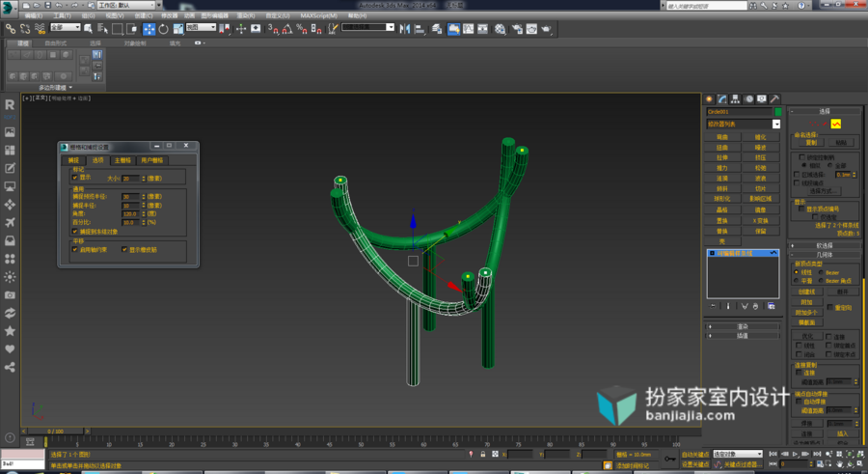Open the Create command panel tab
The width and height of the screenshot is (868, 474).
click(709, 98)
